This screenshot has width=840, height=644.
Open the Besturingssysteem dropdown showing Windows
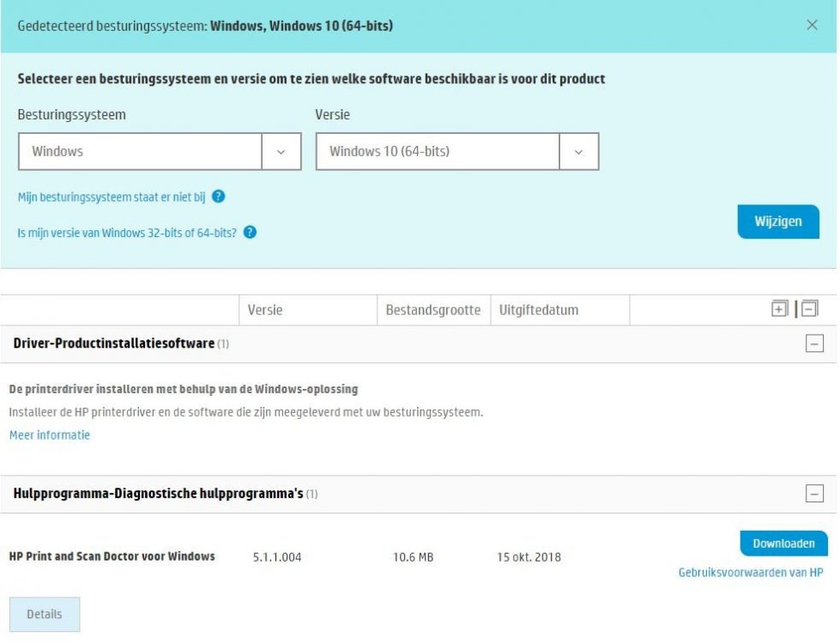pos(160,152)
